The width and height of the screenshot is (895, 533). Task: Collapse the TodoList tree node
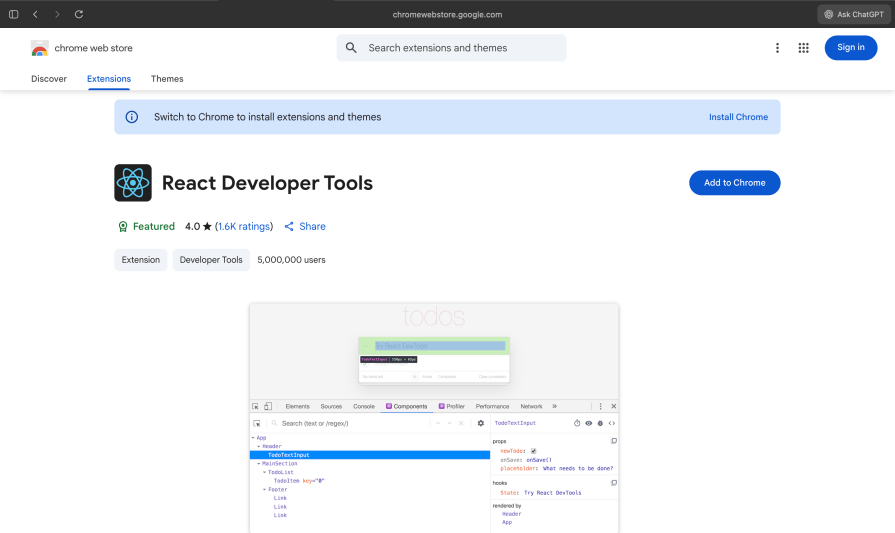264,472
